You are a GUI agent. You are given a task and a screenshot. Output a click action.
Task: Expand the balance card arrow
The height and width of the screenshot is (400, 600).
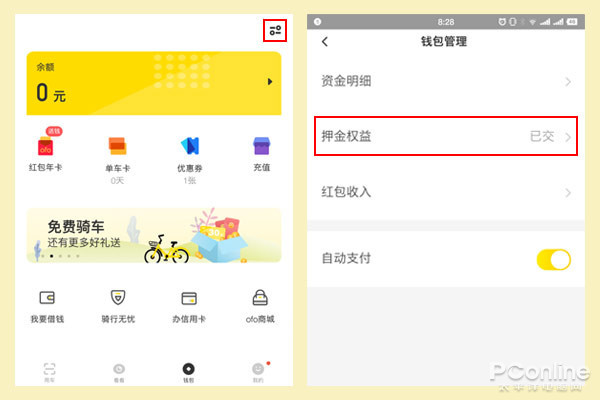270,82
